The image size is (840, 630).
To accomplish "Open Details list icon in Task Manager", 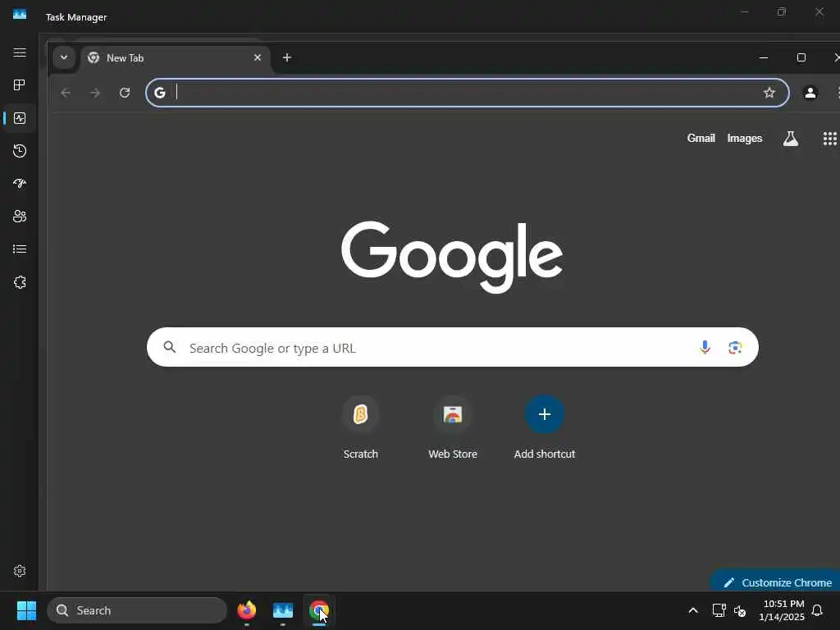I will pos(20,249).
